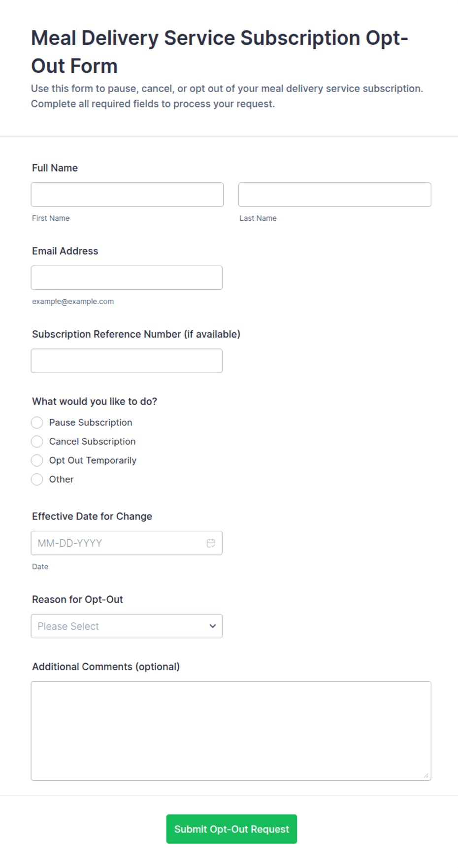The image size is (458, 868).
Task: Click the Cancel Subscription label text
Action: tap(92, 441)
